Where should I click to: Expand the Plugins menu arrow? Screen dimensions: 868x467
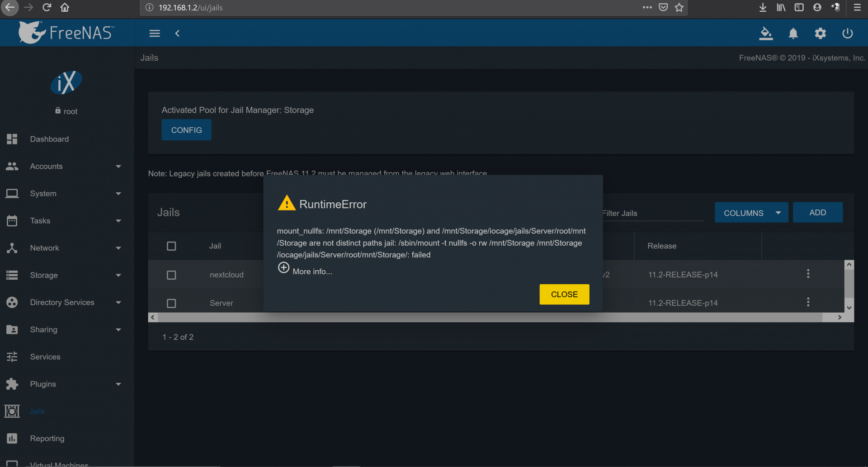[x=118, y=384]
